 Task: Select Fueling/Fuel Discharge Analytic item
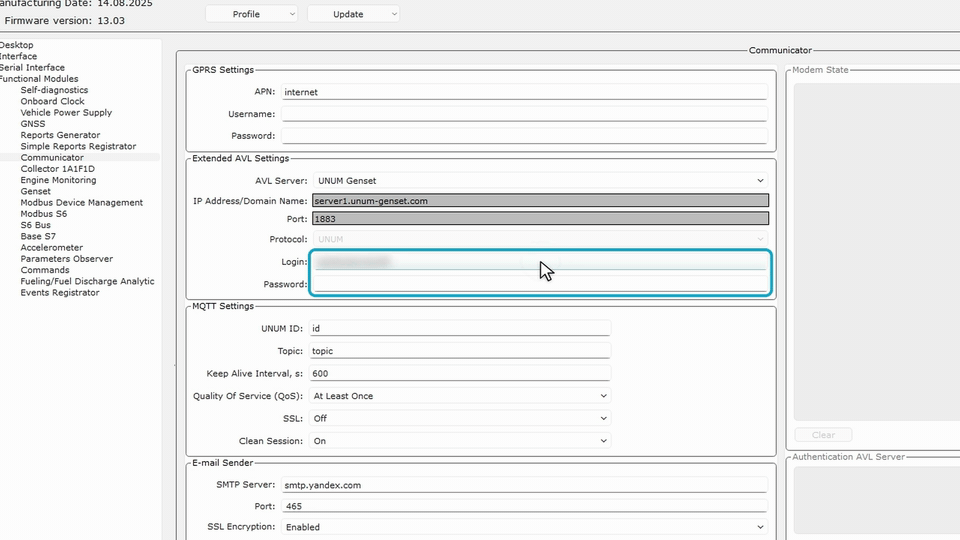[87, 281]
